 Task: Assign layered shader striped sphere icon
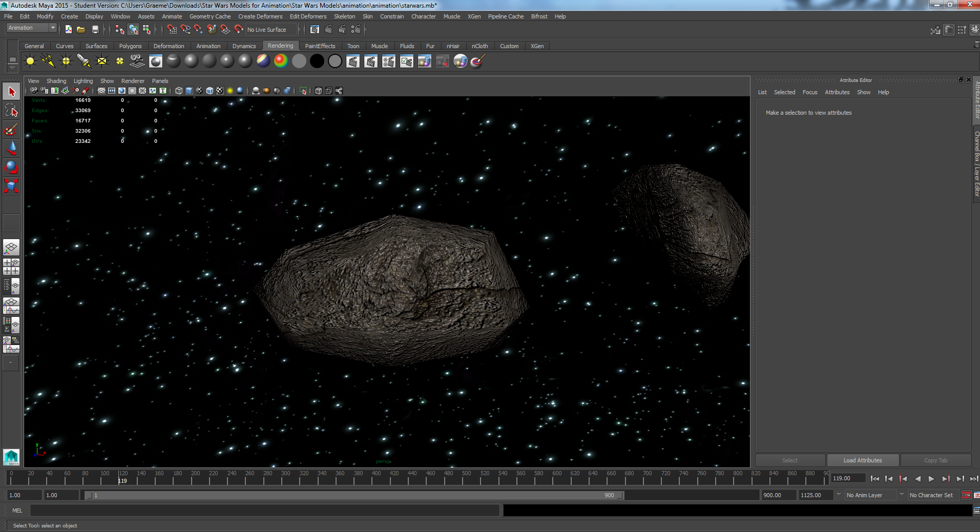pos(263,61)
